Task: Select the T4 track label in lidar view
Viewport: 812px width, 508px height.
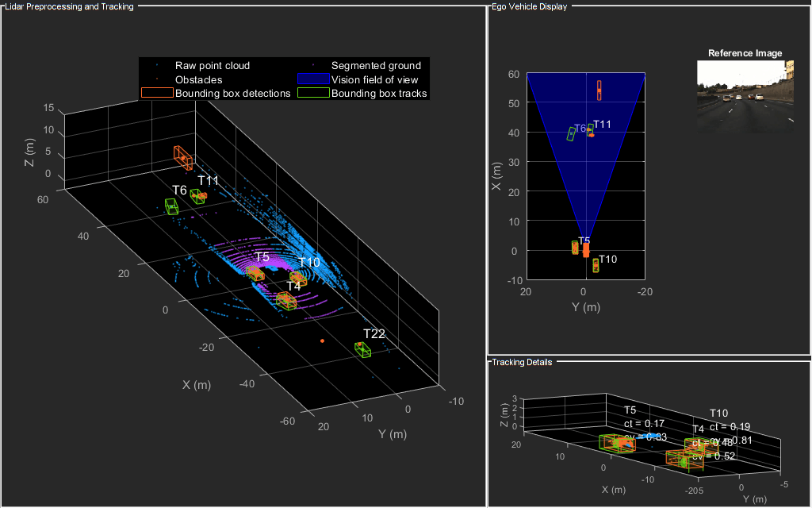Action: coord(293,286)
